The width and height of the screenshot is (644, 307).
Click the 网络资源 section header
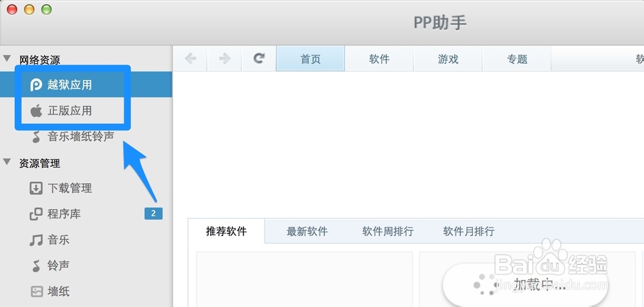[x=39, y=60]
